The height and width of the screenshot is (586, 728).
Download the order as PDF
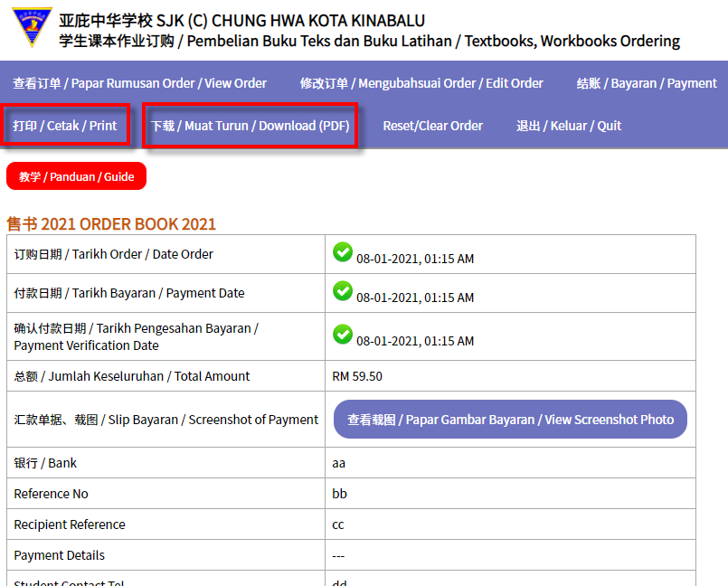(x=250, y=126)
